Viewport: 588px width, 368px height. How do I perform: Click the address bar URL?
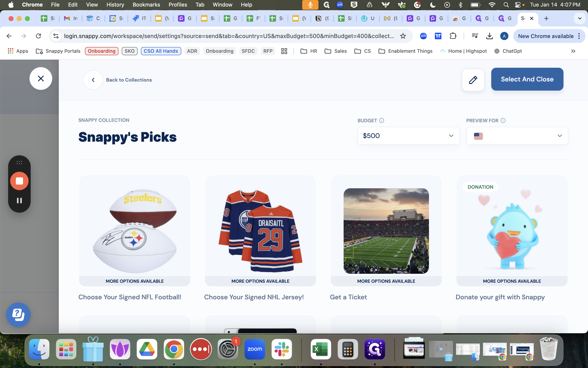point(229,36)
